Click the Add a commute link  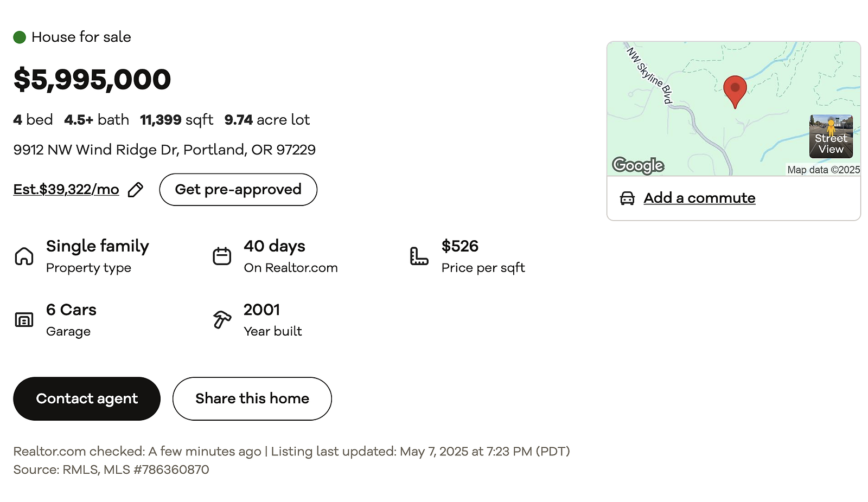point(699,198)
